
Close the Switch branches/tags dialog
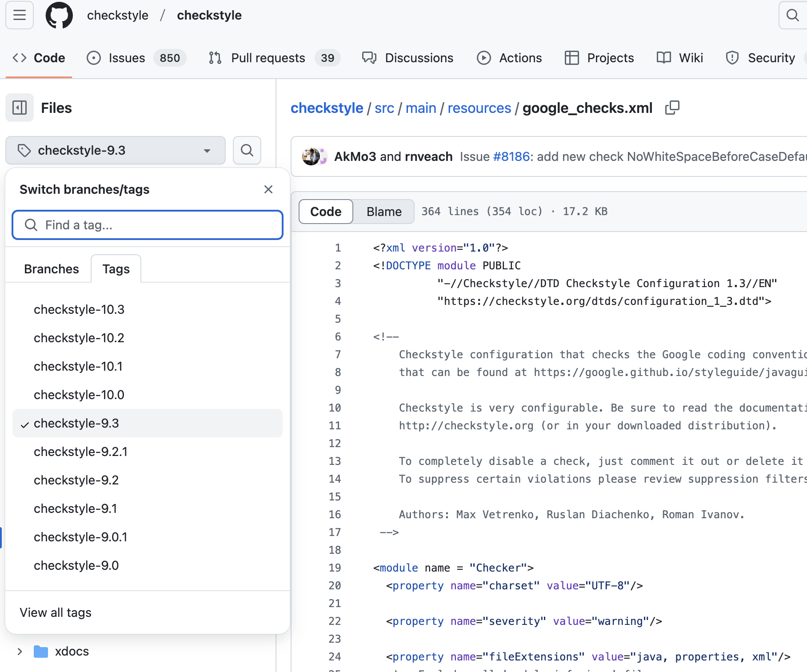coord(268,189)
